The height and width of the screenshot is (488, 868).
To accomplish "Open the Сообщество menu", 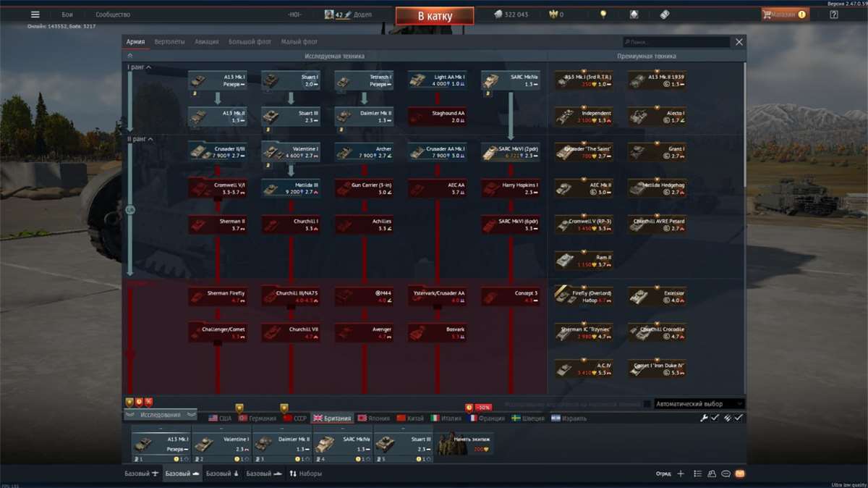I will (x=113, y=14).
